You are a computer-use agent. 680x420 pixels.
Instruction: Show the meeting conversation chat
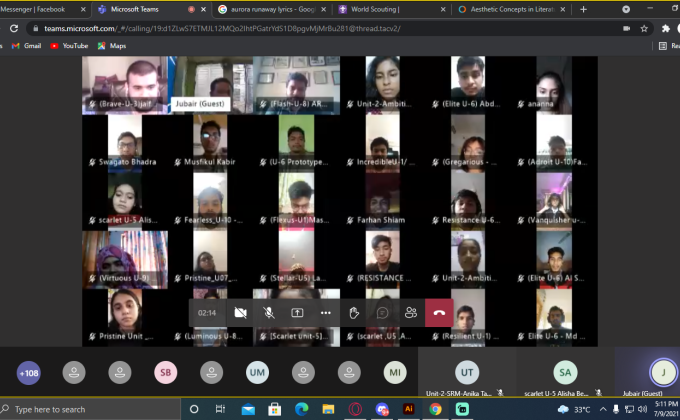[382, 312]
